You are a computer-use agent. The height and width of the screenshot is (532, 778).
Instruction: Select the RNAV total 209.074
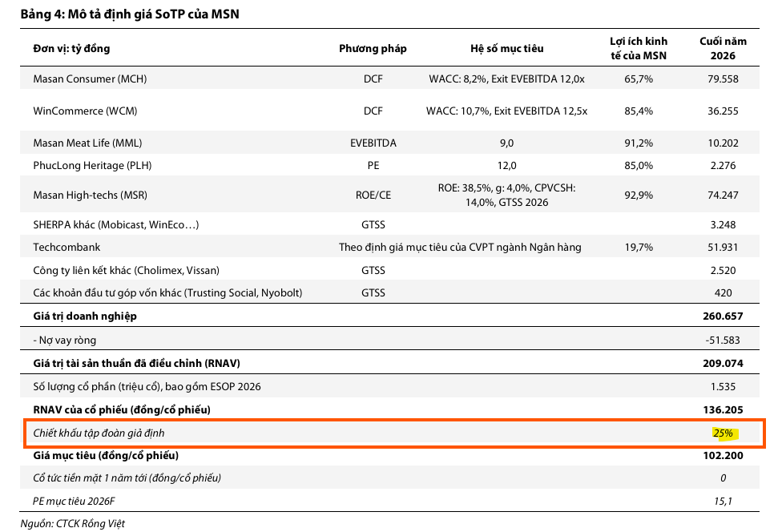click(723, 363)
